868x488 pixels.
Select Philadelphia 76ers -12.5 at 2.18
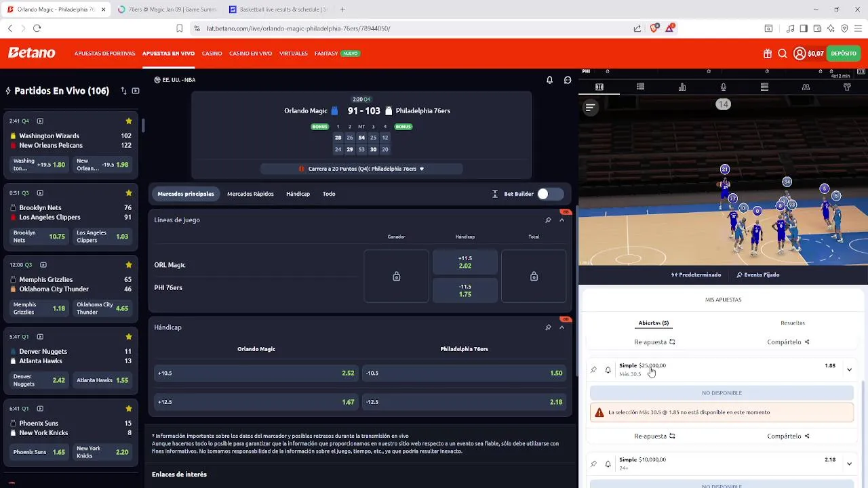tap(464, 402)
